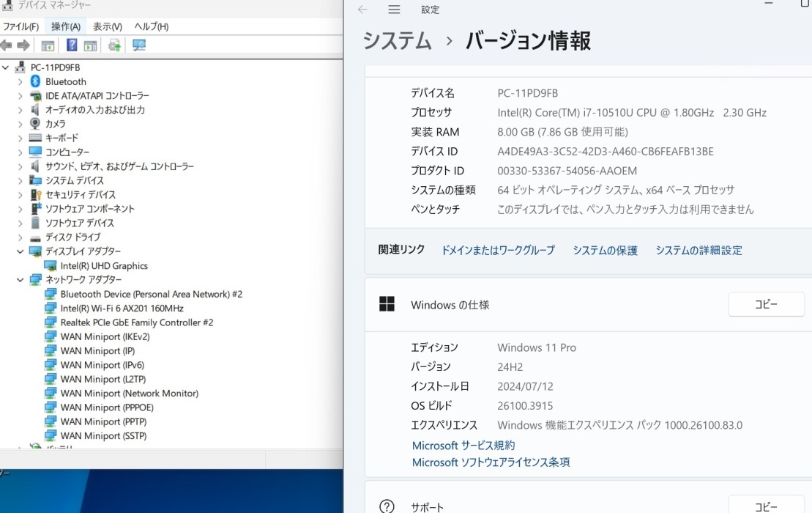Click the Windows 11 Pro edition text
This screenshot has width=812, height=513.
pos(537,347)
